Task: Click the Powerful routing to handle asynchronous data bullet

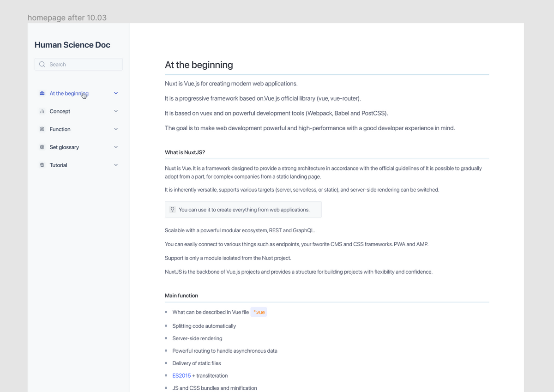Action: tap(225, 351)
